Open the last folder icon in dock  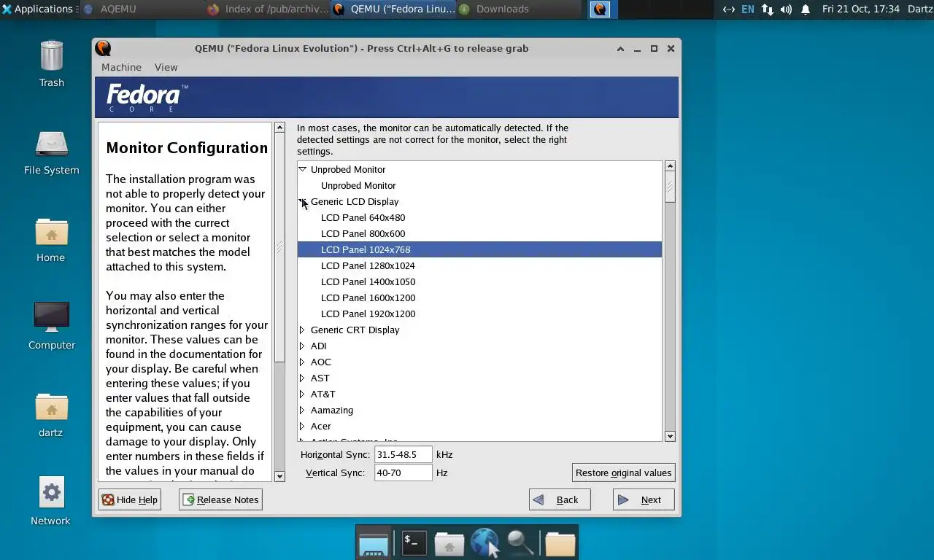pyautogui.click(x=560, y=543)
